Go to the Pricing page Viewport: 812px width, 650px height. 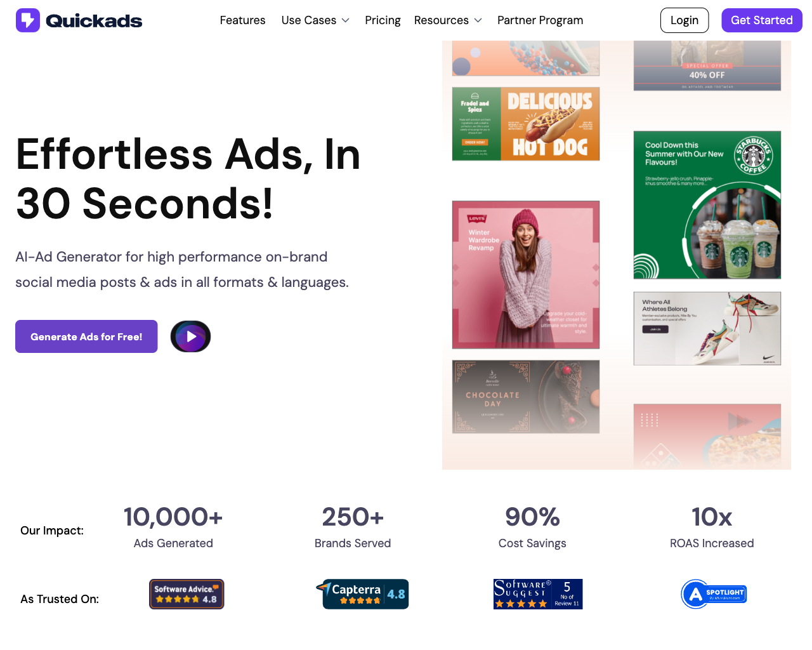click(x=383, y=20)
